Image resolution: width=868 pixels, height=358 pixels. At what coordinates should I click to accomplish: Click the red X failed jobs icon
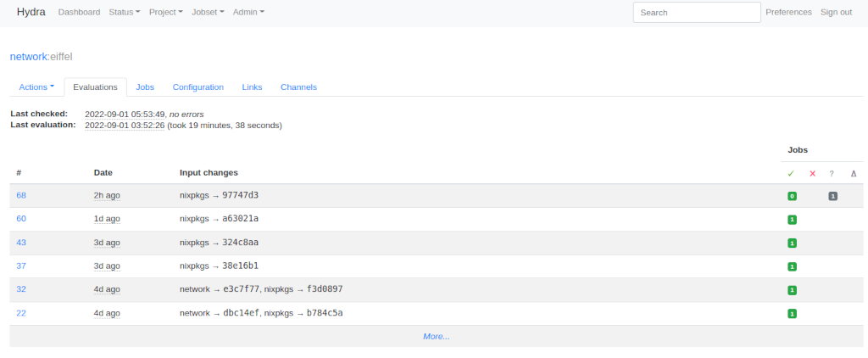[x=812, y=173]
